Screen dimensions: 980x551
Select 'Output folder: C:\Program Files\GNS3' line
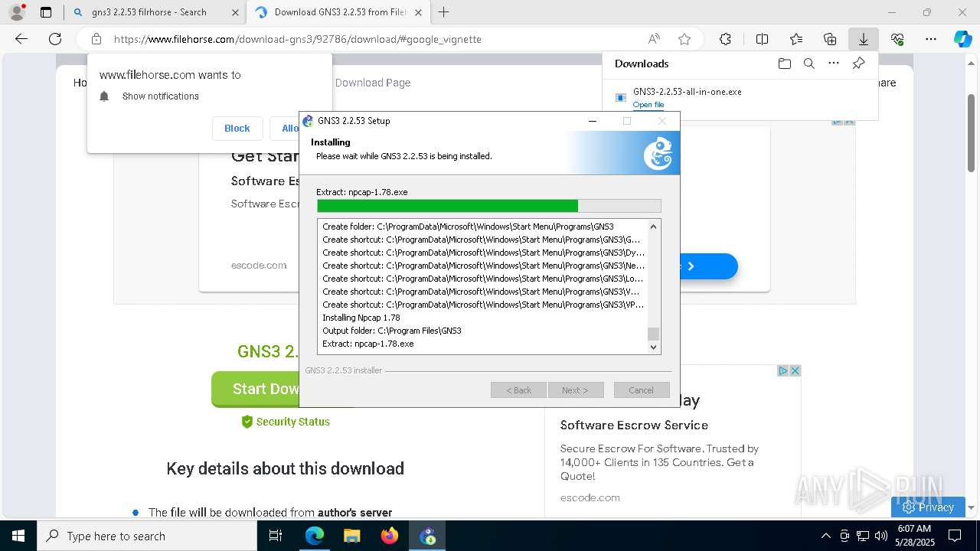392,331
